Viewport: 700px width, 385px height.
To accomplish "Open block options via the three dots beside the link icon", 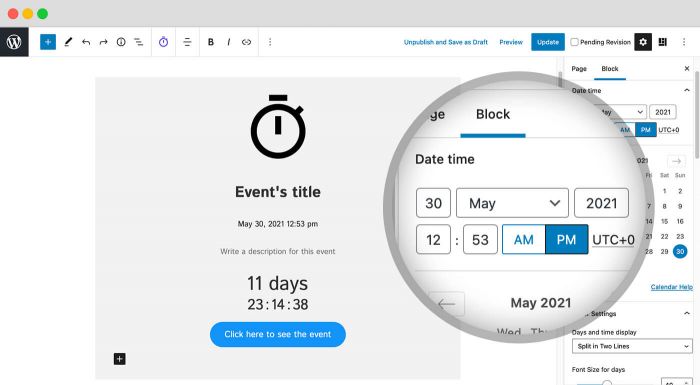I will click(270, 42).
